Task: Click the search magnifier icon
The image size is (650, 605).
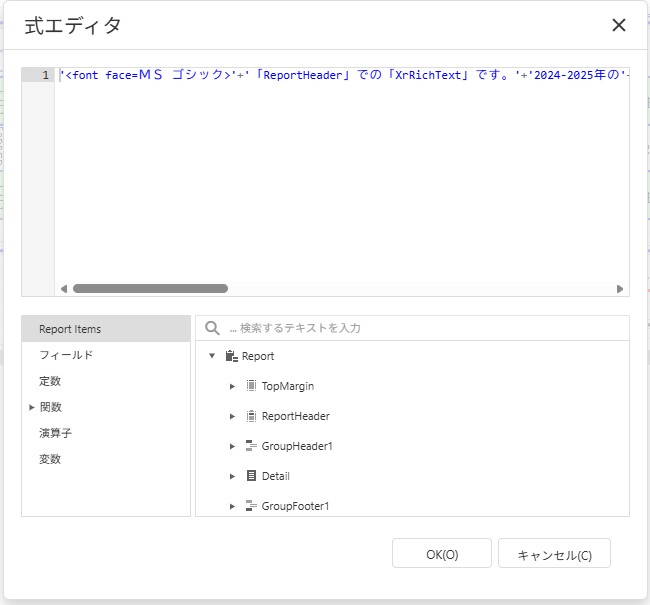Action: pos(212,328)
